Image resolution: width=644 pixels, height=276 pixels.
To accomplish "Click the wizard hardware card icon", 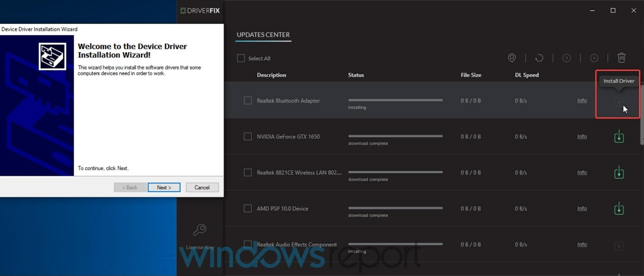I will (x=52, y=56).
